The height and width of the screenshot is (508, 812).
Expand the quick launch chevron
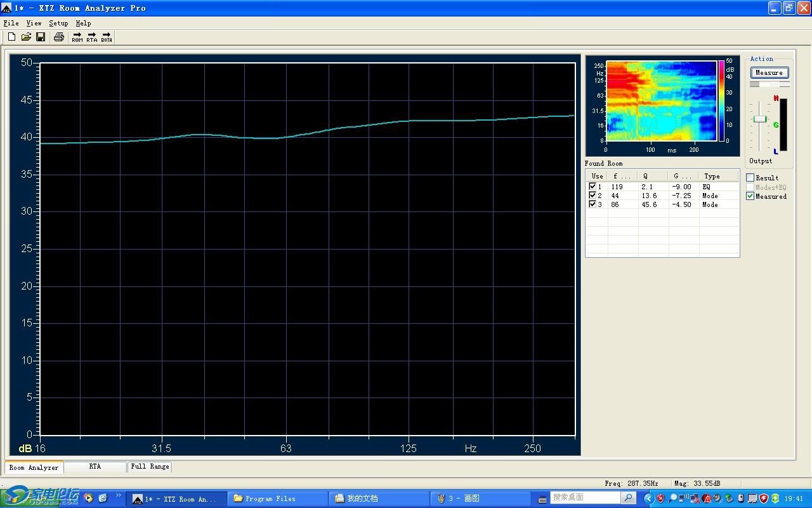118,496
